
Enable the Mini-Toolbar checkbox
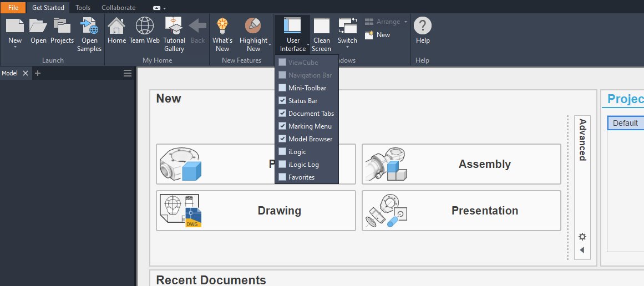pos(282,88)
